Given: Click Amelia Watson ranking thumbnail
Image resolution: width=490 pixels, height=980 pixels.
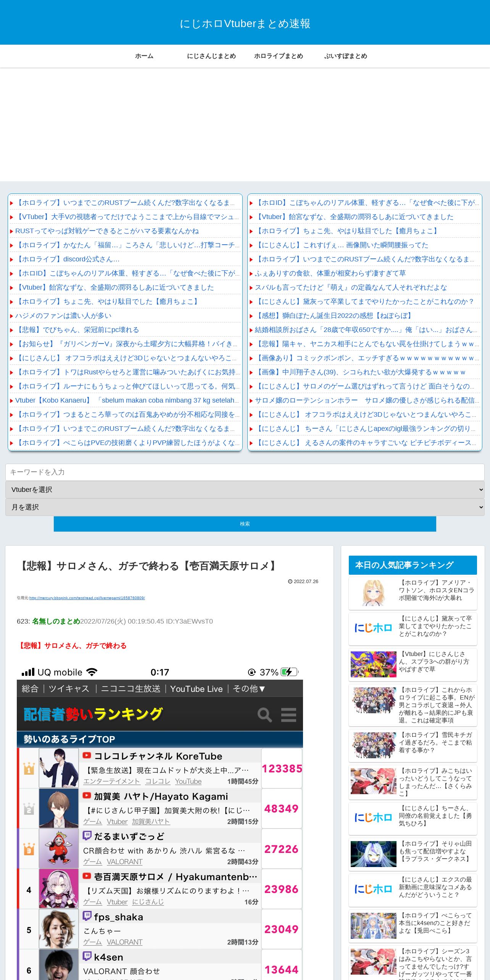Looking at the screenshot, I should coord(373,593).
